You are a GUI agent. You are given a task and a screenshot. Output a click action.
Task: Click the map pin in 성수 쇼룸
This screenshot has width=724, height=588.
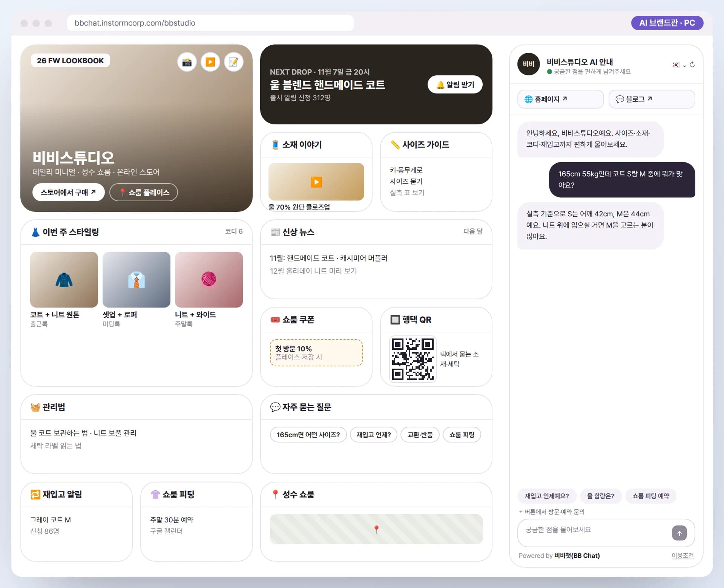376,529
